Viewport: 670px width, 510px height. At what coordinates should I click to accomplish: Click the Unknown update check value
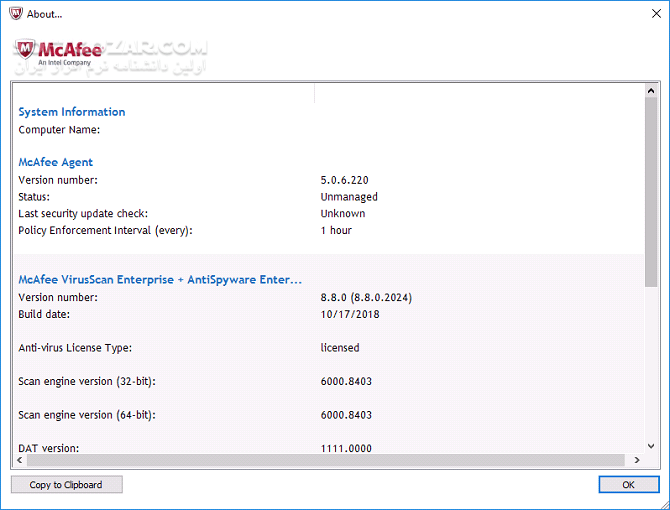coord(343,214)
